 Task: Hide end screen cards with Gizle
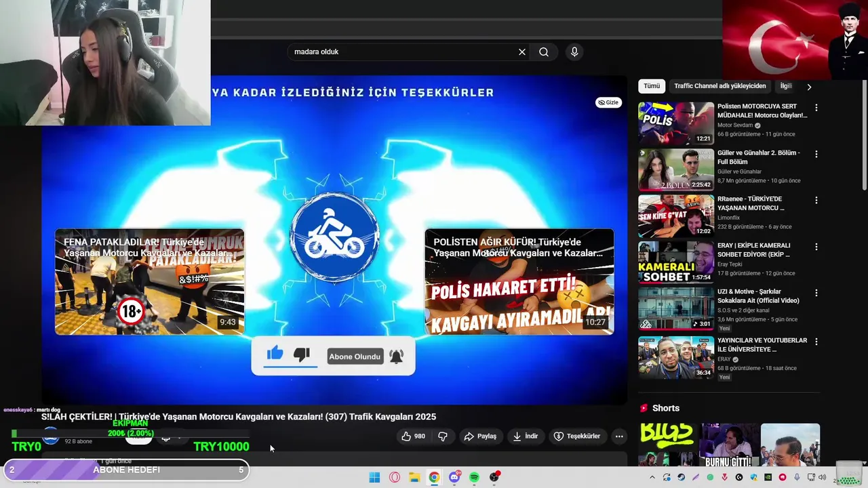pyautogui.click(x=608, y=102)
